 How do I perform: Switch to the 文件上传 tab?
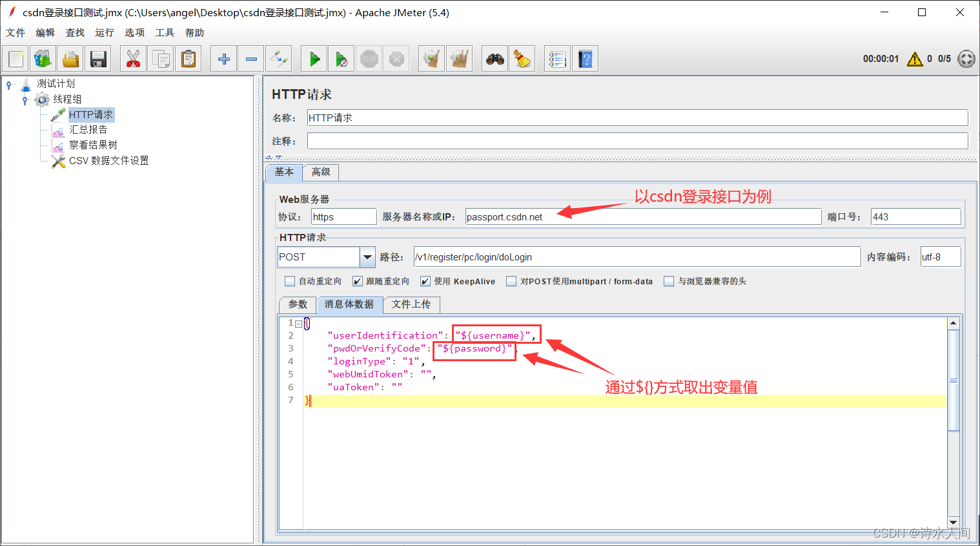tap(411, 304)
